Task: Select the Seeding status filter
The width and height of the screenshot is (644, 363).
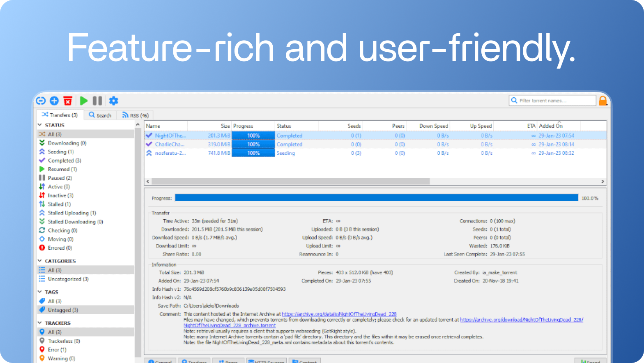Action: point(60,152)
